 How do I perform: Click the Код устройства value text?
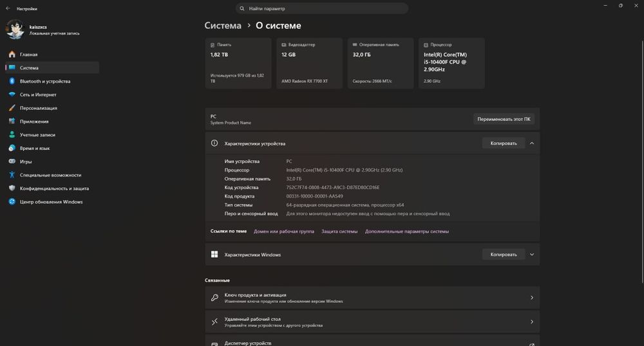333,187
